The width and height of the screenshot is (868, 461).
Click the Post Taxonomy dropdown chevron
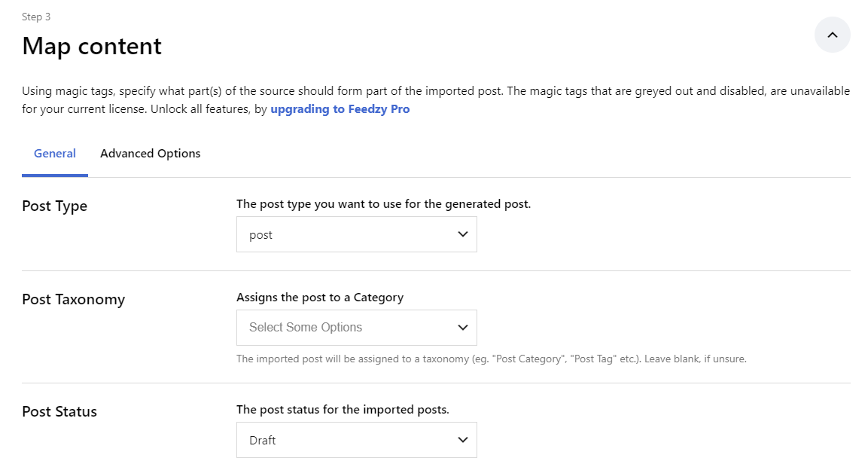462,328
